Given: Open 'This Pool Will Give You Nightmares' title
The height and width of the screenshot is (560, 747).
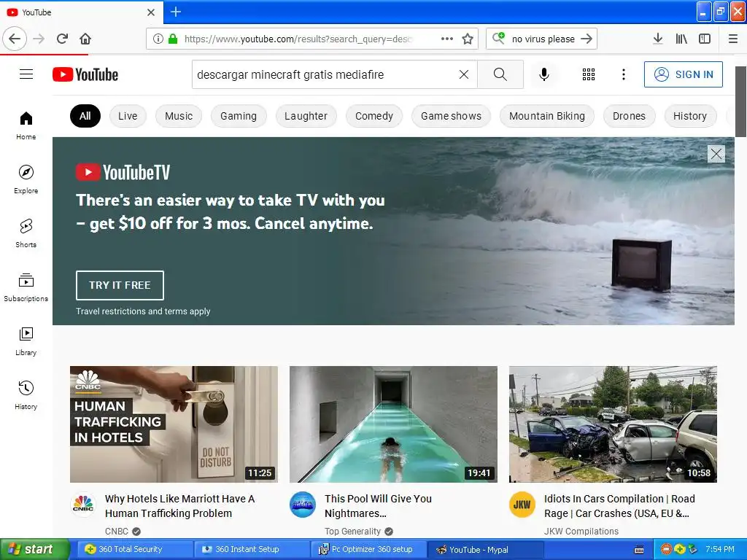Looking at the screenshot, I should [x=379, y=506].
